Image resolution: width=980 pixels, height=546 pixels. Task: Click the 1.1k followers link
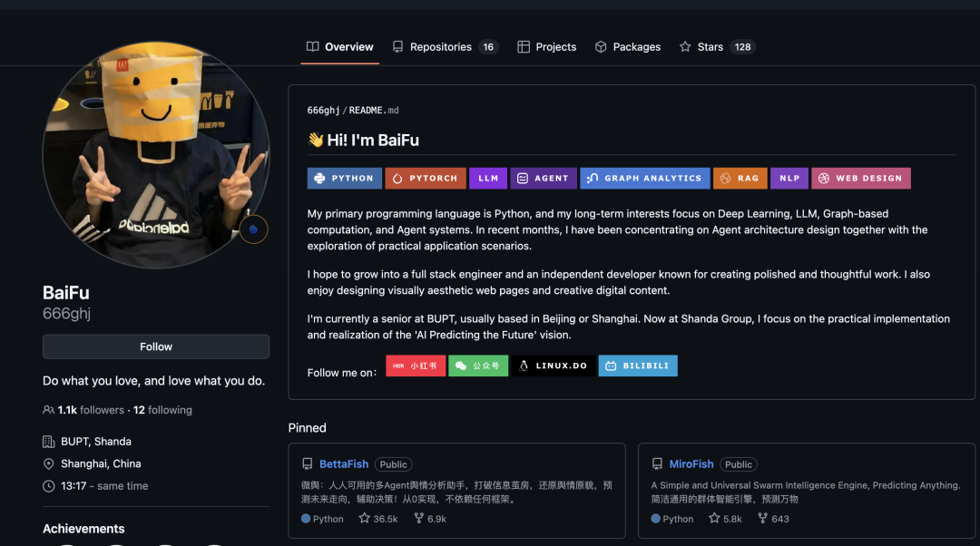(91, 410)
